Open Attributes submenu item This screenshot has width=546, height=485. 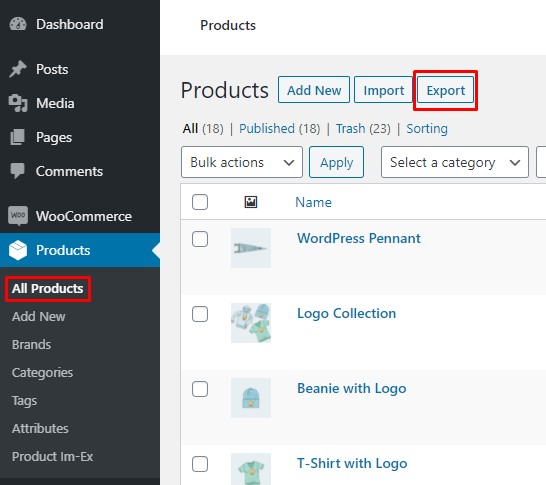click(40, 428)
